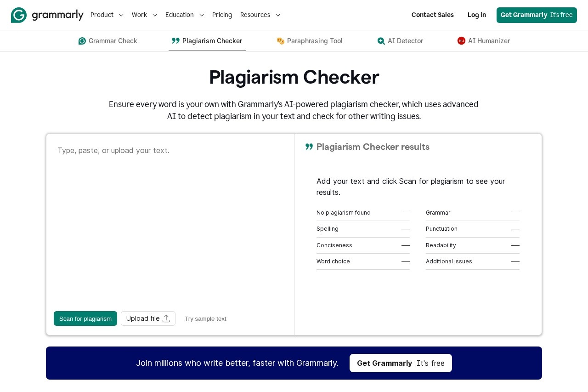The height and width of the screenshot is (392, 588).
Task: Click the Plagiarism Checker quote icon
Action: tap(175, 40)
